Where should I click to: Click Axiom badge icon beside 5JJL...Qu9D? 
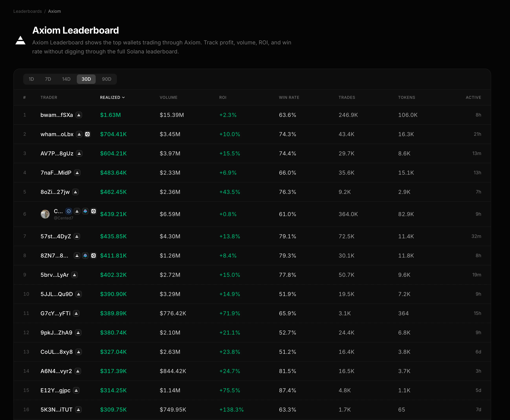point(79,294)
